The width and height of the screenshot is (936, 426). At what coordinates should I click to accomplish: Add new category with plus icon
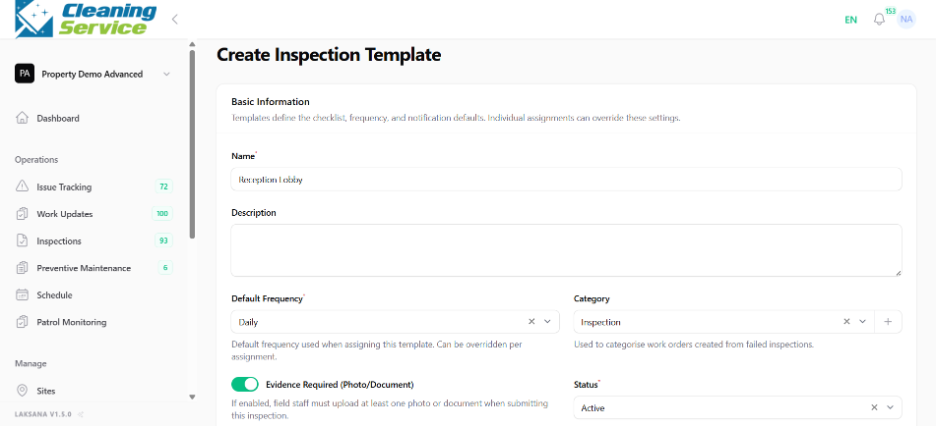pyautogui.click(x=888, y=322)
